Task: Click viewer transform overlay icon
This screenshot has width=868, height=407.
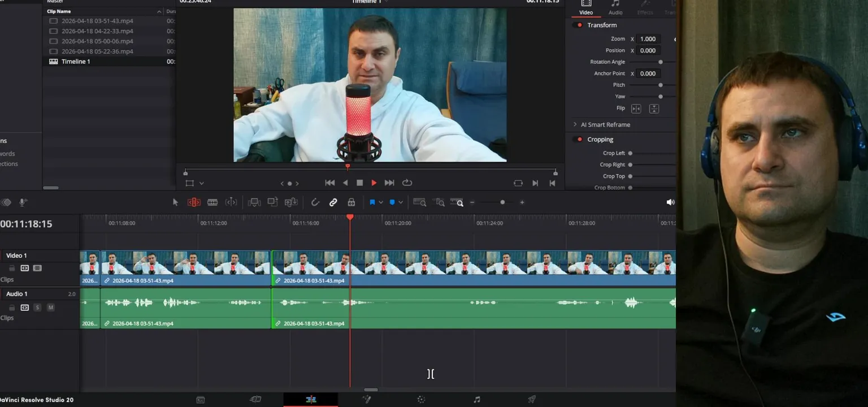Action: 189,183
